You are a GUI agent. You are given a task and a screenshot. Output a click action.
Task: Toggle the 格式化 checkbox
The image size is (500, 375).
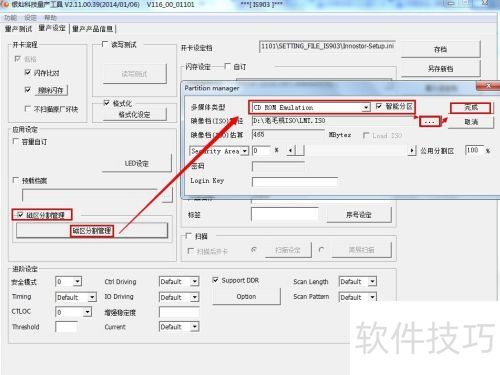coord(106,103)
